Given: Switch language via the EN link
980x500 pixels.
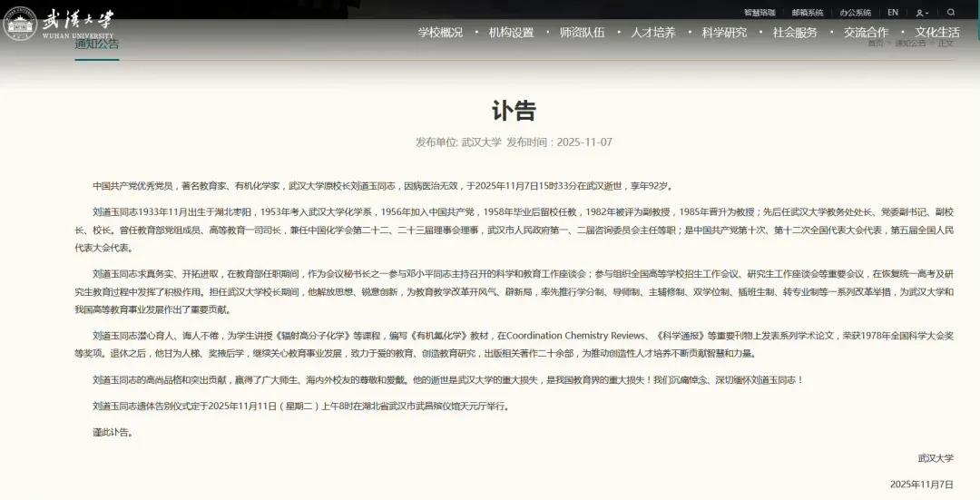Looking at the screenshot, I should [893, 12].
